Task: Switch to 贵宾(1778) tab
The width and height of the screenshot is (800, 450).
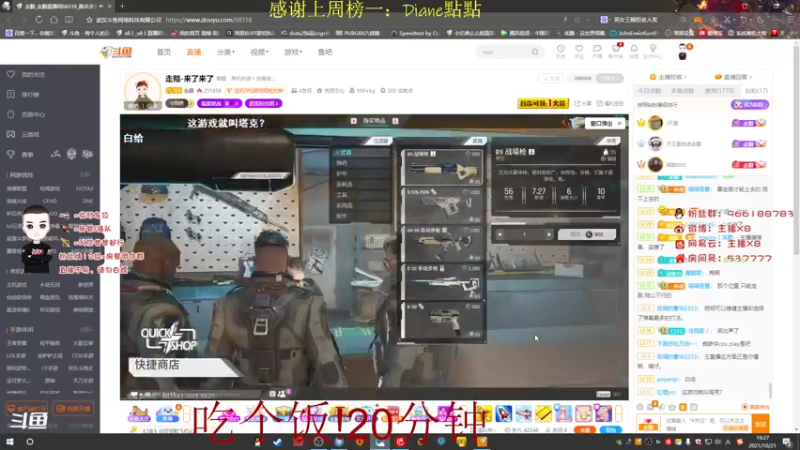Action: point(719,91)
